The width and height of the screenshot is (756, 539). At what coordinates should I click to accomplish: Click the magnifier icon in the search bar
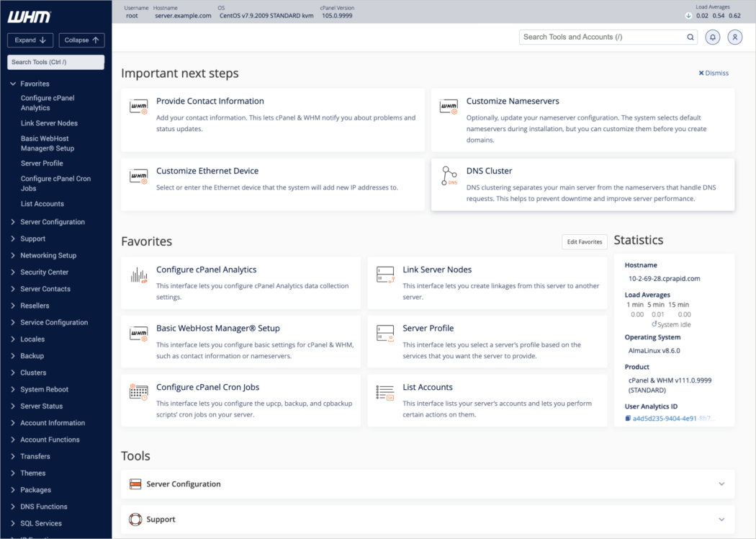coord(689,37)
